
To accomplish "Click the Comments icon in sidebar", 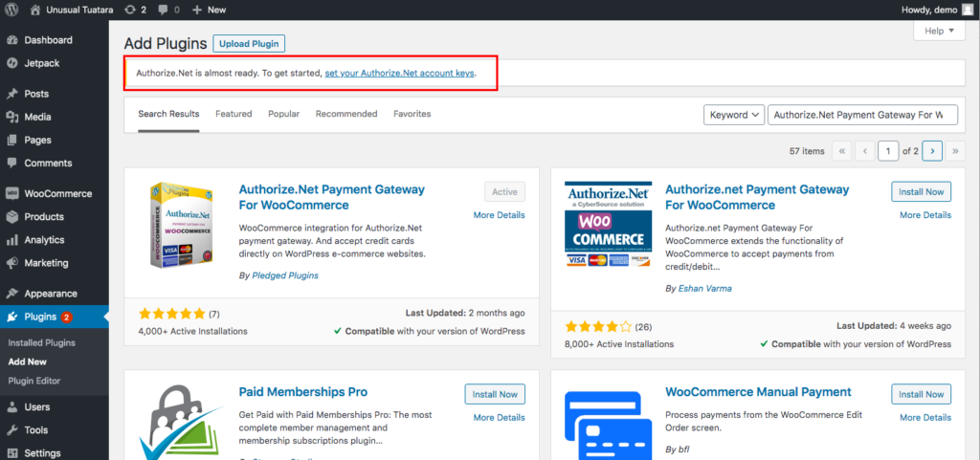I will click(11, 163).
